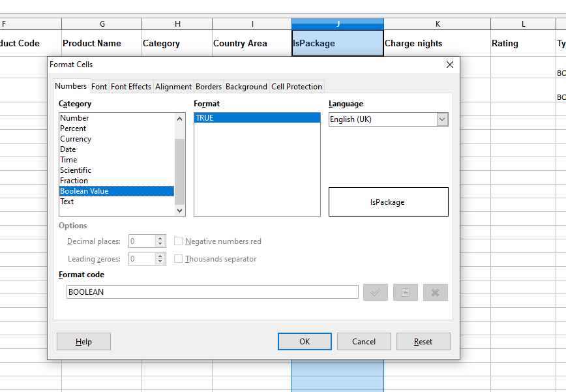Click the Category cell in column H
The image size is (566, 392).
coord(177,43)
